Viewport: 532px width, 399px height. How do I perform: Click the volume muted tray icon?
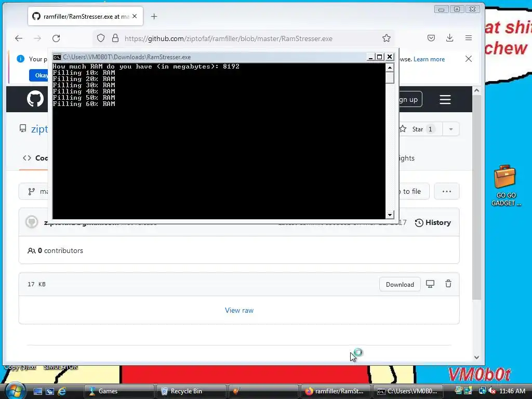[x=492, y=391]
